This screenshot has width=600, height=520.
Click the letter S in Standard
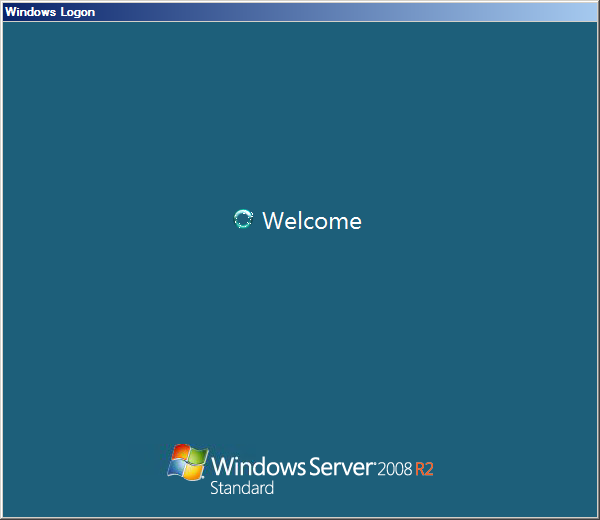click(x=214, y=489)
